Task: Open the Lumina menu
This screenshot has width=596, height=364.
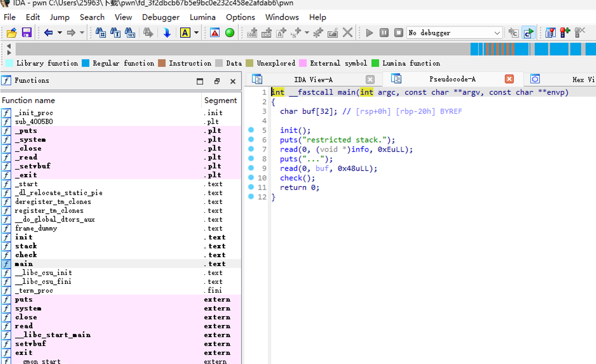Action: 203,17
